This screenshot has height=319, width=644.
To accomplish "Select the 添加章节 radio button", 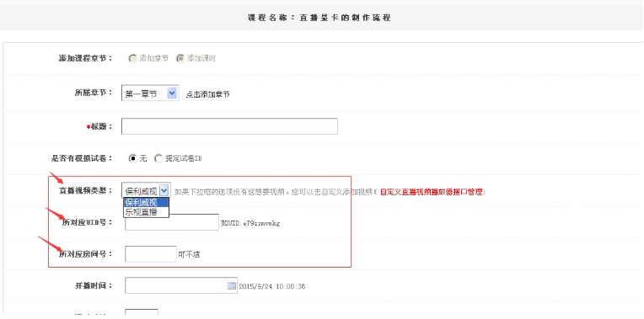I will tap(132, 59).
